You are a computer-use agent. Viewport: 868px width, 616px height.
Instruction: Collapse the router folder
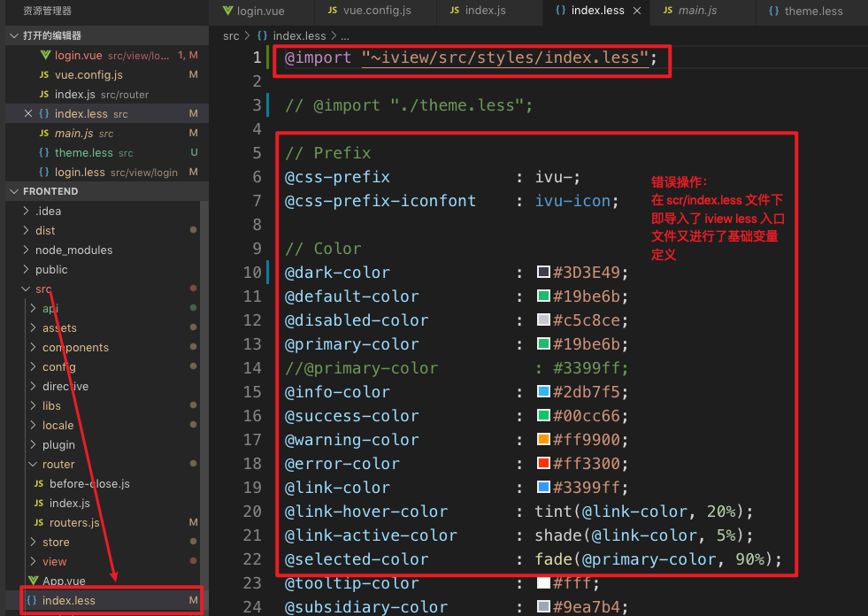tap(31, 464)
